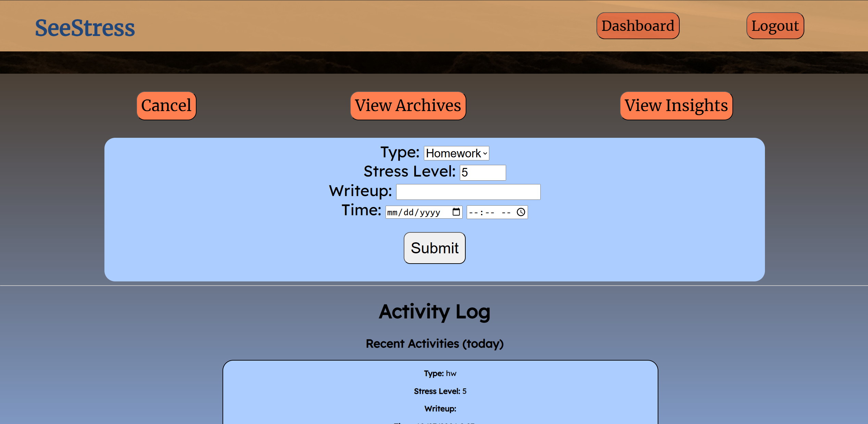Image resolution: width=868 pixels, height=424 pixels.
Task: Open the clock time picker icon
Action: click(520, 212)
